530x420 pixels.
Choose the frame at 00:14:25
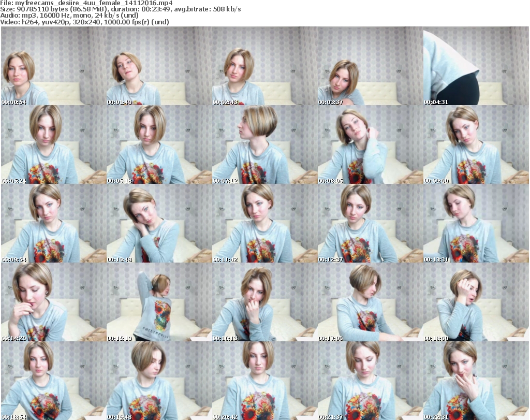tap(54, 302)
